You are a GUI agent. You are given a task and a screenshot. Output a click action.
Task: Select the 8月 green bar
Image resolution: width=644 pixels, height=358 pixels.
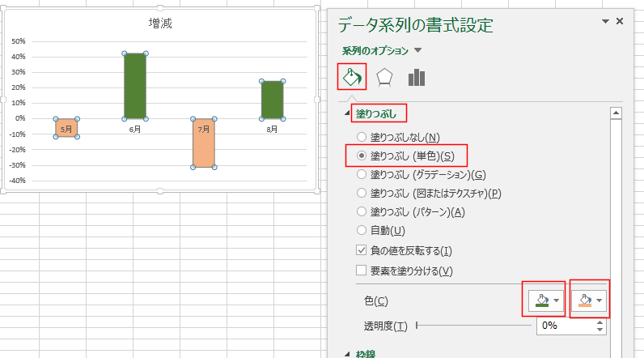273,100
